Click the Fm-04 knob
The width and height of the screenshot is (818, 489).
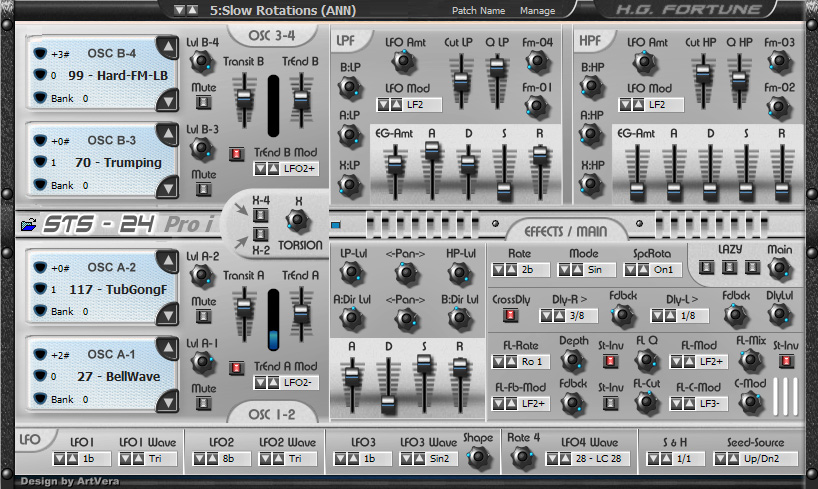537,62
